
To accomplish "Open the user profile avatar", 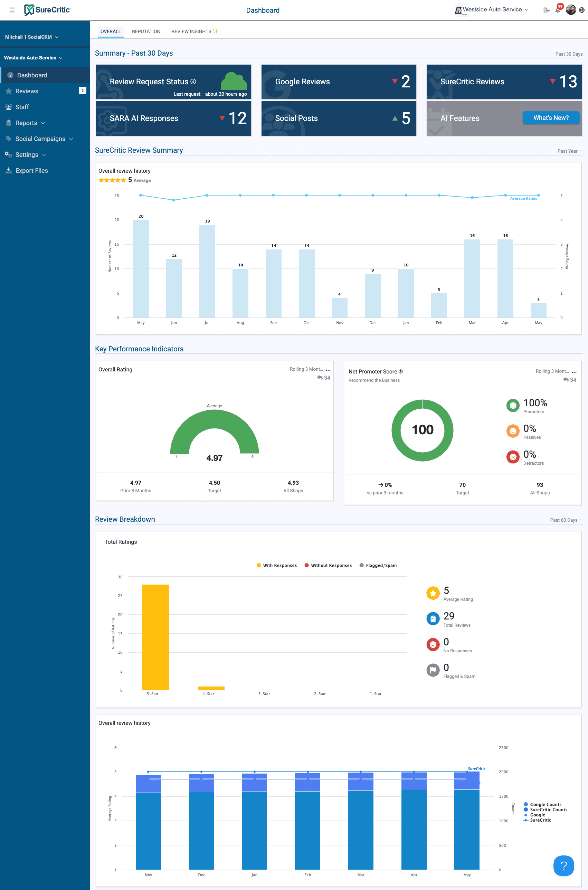I will [x=571, y=10].
